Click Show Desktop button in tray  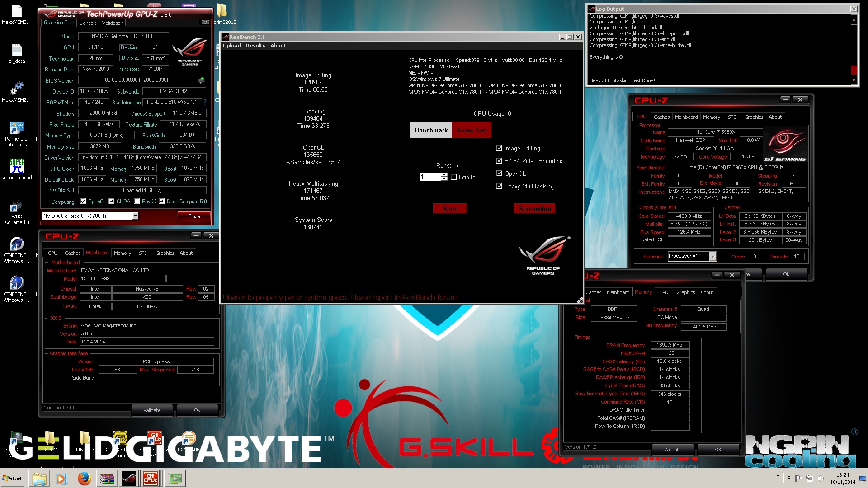[x=863, y=479]
